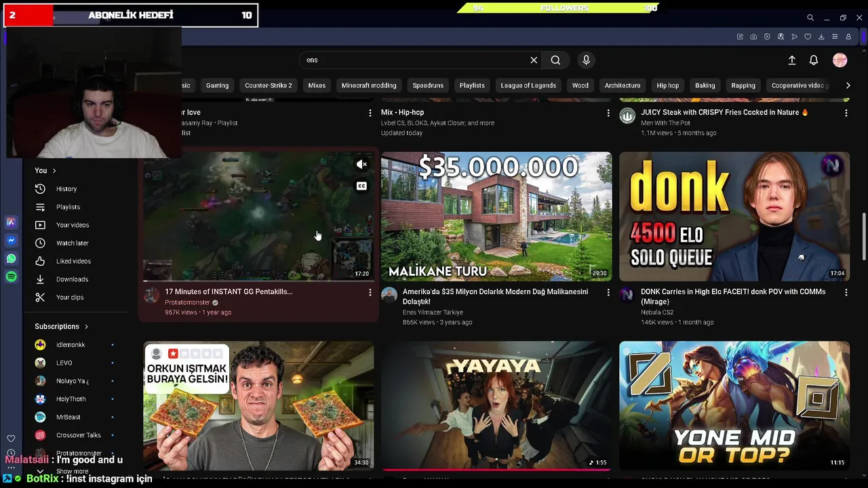Open the Yone Mid or Top thumbnail
The height and width of the screenshot is (488, 868).
click(x=734, y=405)
